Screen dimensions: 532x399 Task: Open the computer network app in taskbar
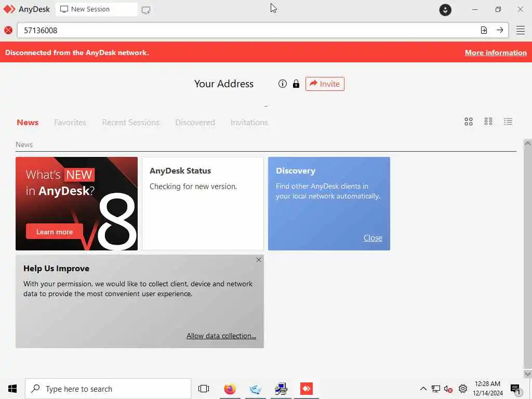click(x=281, y=389)
